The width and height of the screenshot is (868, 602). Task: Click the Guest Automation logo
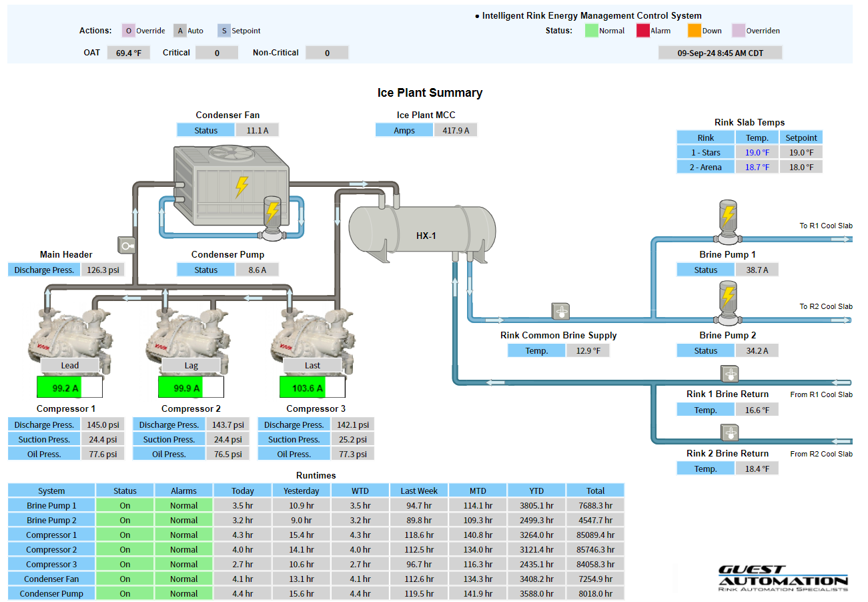(x=782, y=578)
